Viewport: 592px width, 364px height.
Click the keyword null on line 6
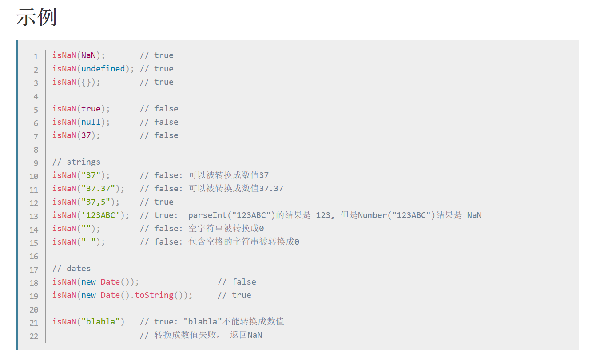91,122
